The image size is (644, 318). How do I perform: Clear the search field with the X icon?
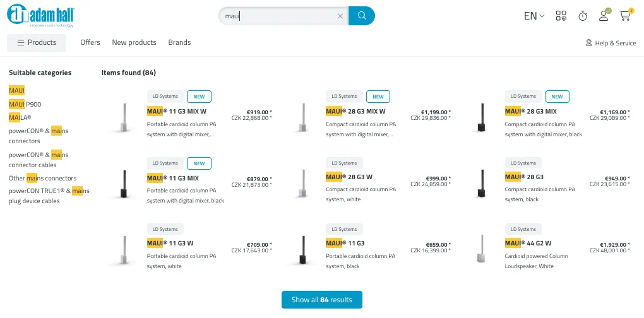coord(340,16)
